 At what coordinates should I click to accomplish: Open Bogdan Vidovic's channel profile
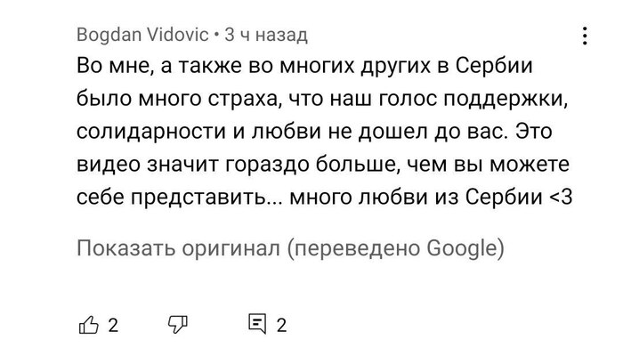tap(142, 36)
